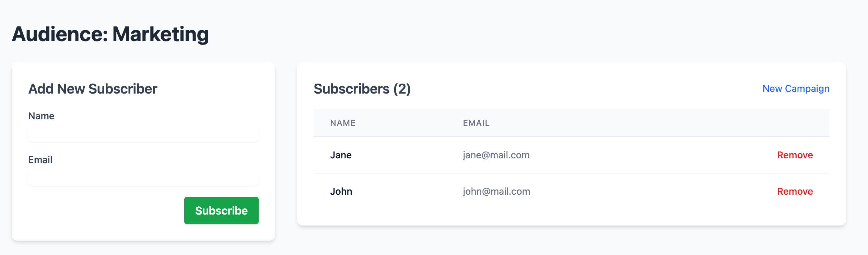Click the Name label in the form
This screenshot has width=868, height=255.
41,116
